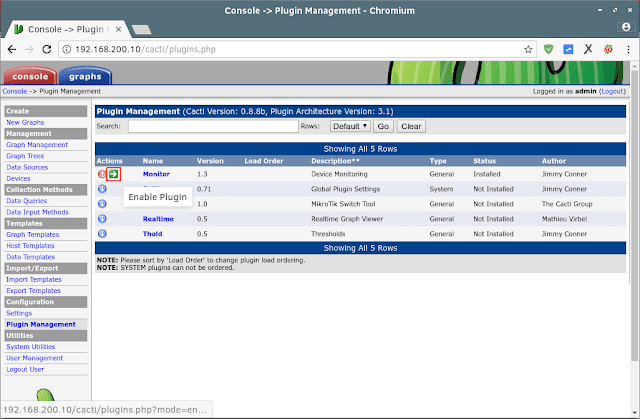Enable the Monitor plugin via green arrow icon

[x=113, y=174]
